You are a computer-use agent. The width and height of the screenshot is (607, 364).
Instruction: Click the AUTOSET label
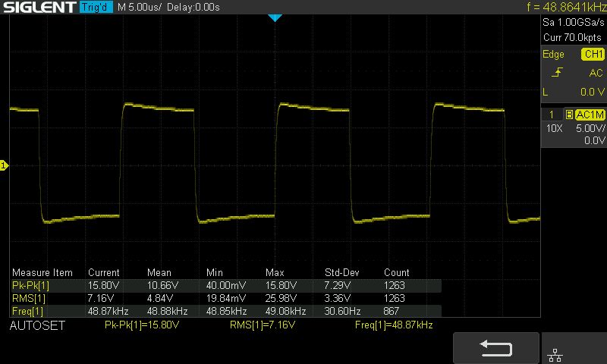pyautogui.click(x=37, y=325)
